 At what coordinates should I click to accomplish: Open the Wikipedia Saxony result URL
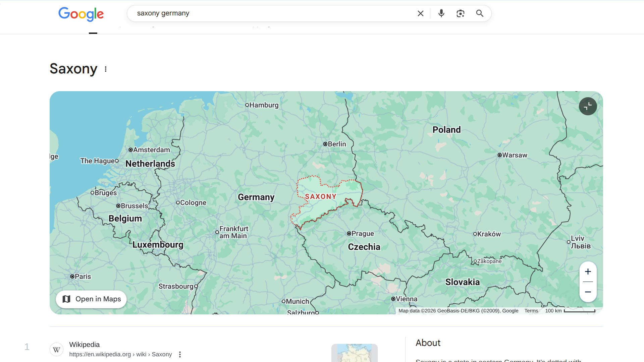tap(120, 354)
